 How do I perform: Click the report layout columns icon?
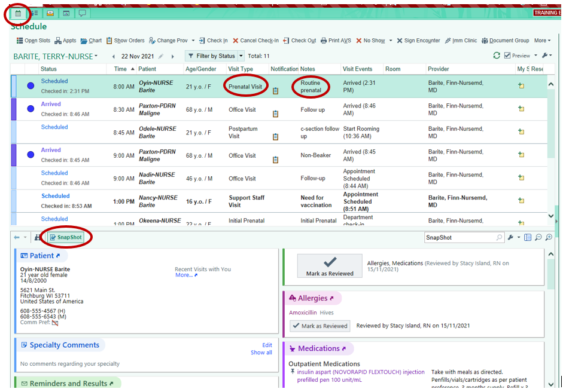click(527, 237)
